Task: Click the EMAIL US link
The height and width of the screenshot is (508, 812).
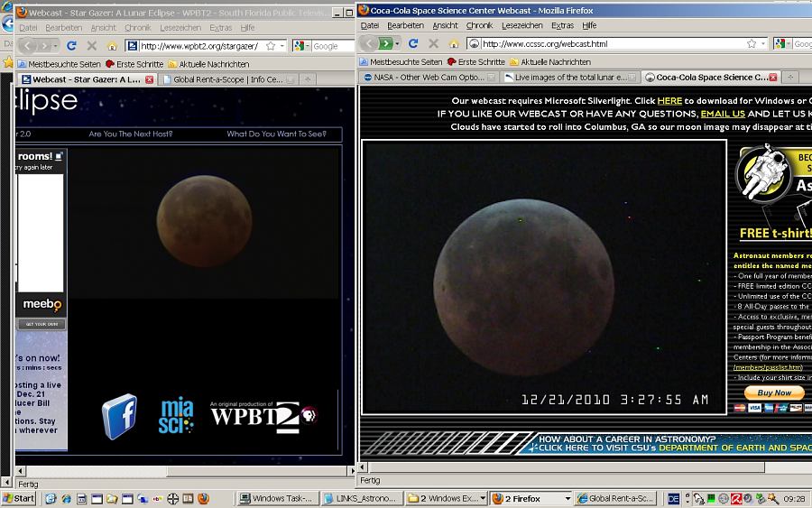Action: click(723, 114)
